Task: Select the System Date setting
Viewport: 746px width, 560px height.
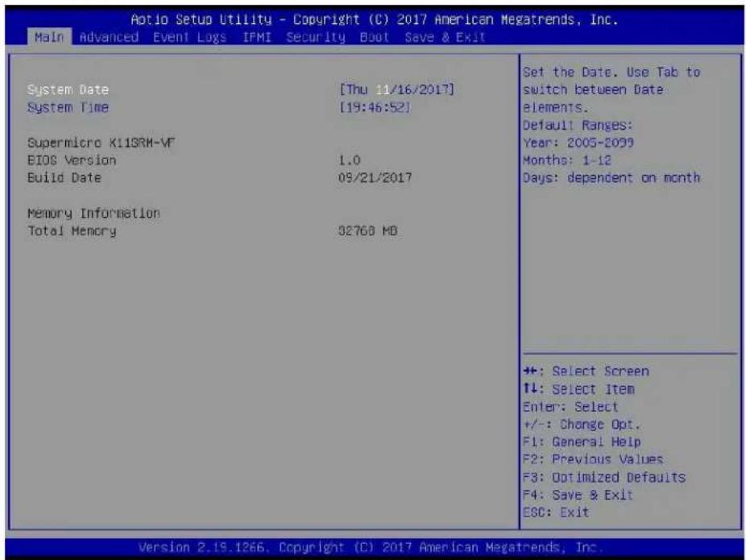Action: point(68,90)
